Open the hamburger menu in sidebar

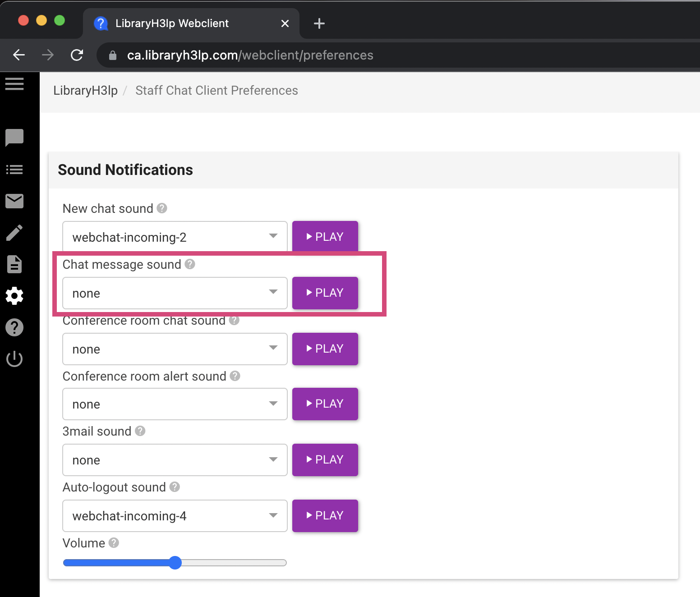14,84
